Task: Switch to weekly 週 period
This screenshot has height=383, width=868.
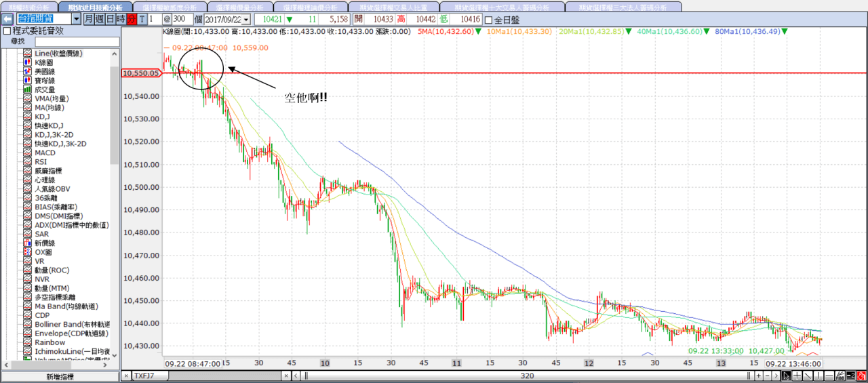Action: [100, 20]
